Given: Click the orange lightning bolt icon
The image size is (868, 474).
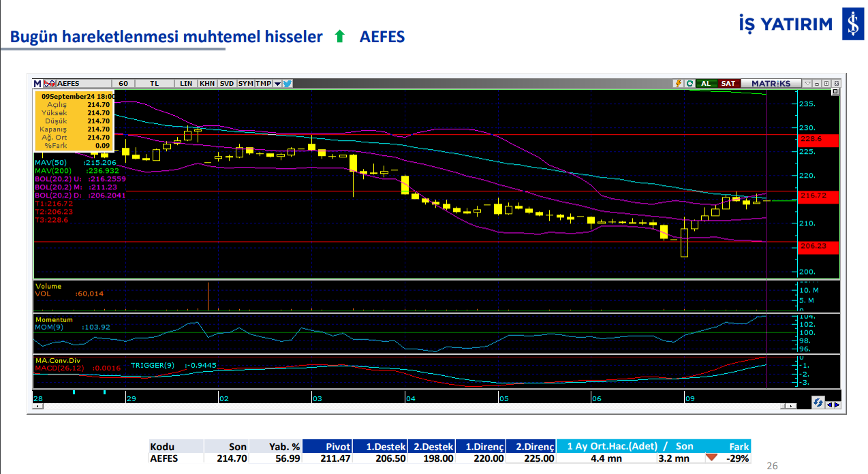Looking at the screenshot, I should coord(679,84).
